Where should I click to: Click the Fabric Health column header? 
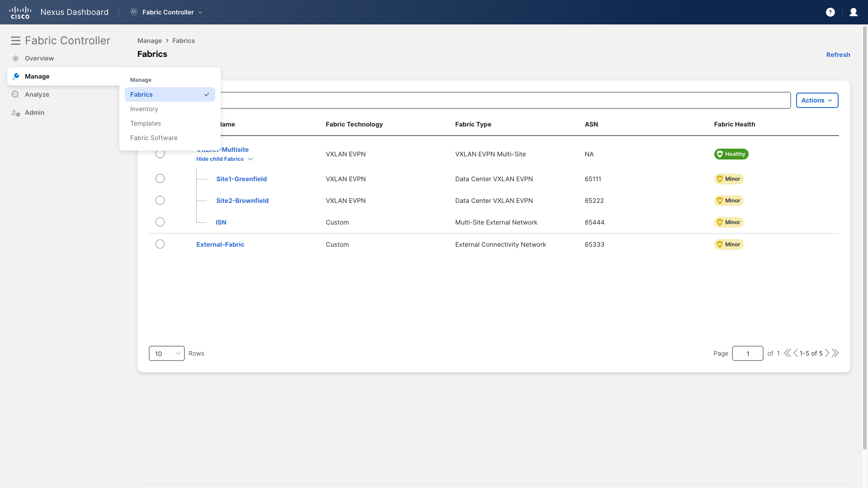click(x=735, y=124)
